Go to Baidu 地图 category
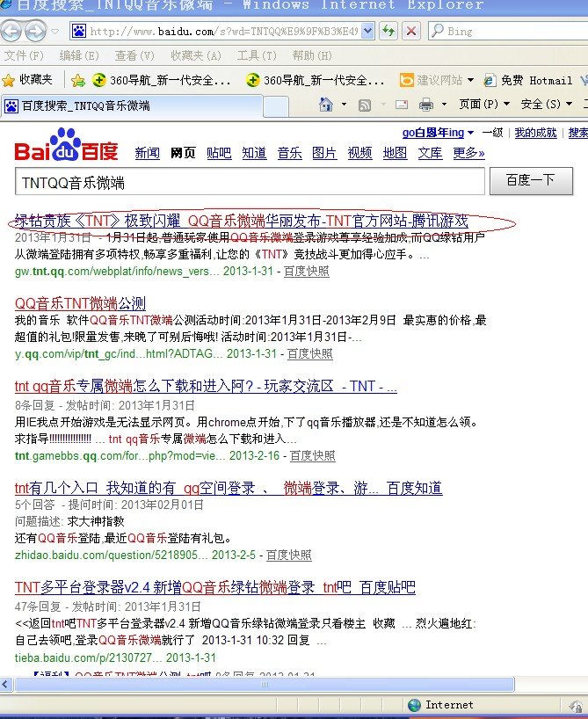 click(395, 153)
